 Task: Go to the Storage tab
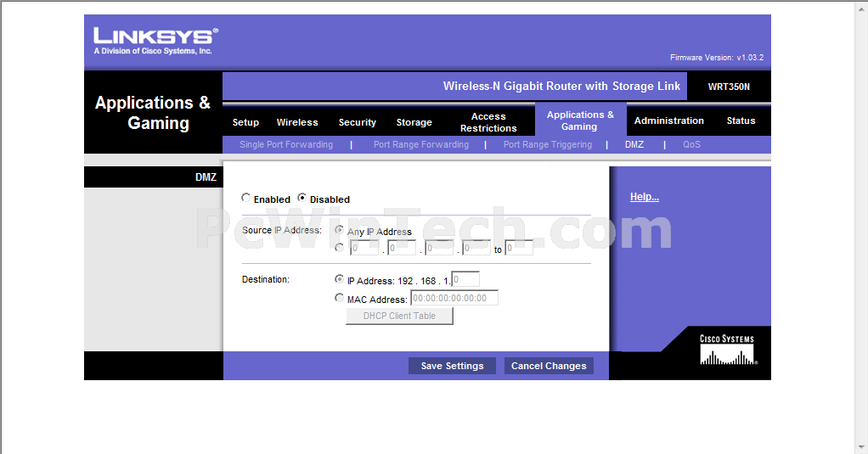click(x=414, y=122)
